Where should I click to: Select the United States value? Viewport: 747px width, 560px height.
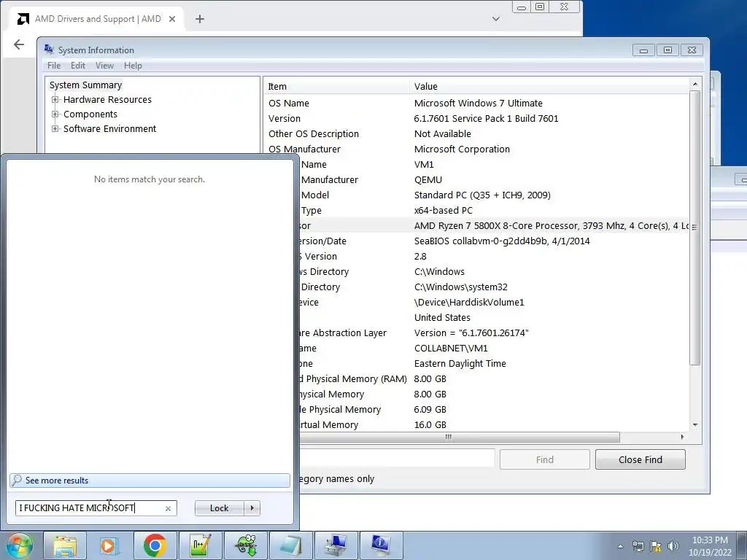[442, 318]
